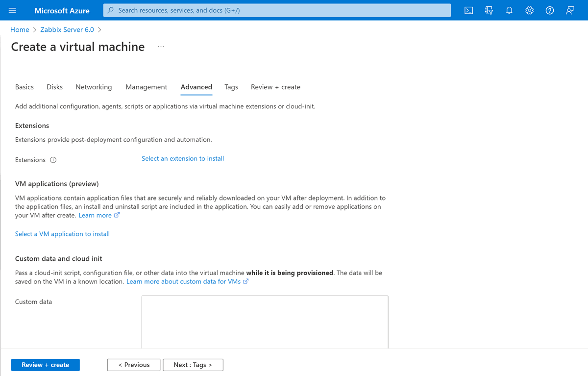
Task: Focus the search resources box
Action: pos(277,10)
